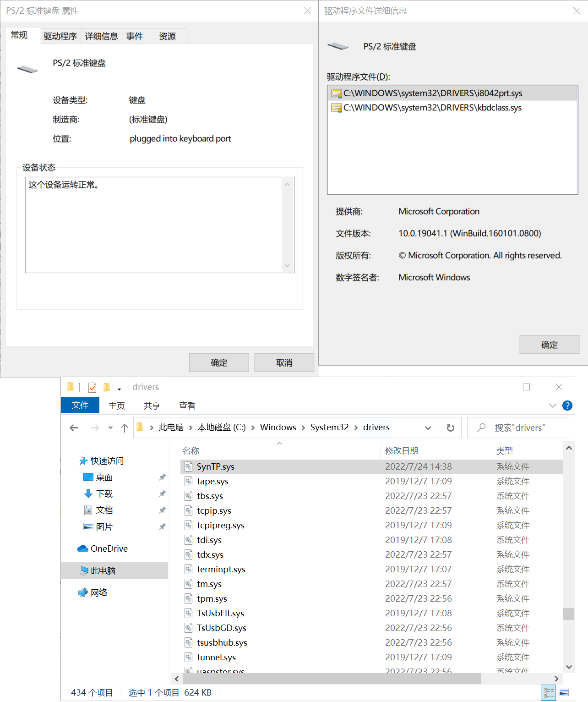Click the 搜索"drivers" search field
This screenshot has height=702, width=588.
[519, 428]
